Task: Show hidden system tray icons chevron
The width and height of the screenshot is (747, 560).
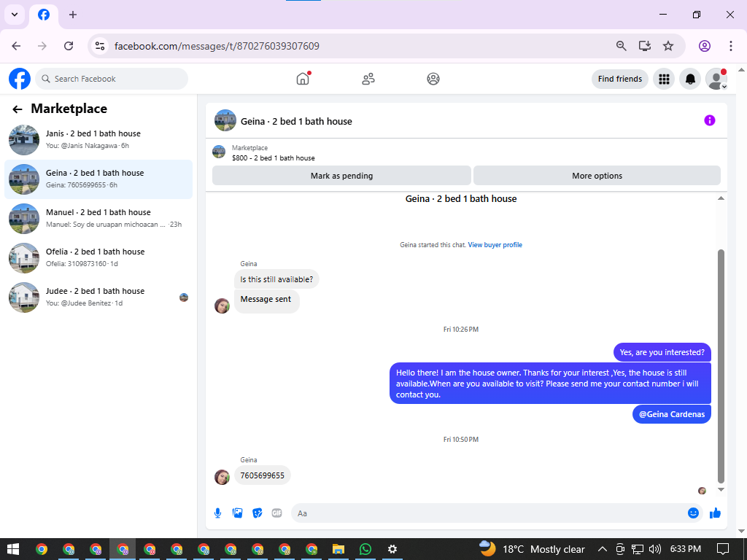Action: [603, 549]
